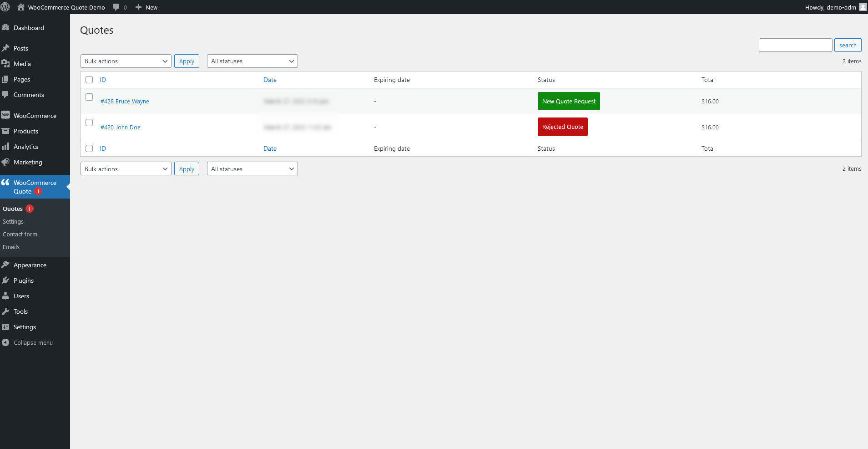Click the Plugins plug icon
This screenshot has width=868, height=449.
coord(5,281)
